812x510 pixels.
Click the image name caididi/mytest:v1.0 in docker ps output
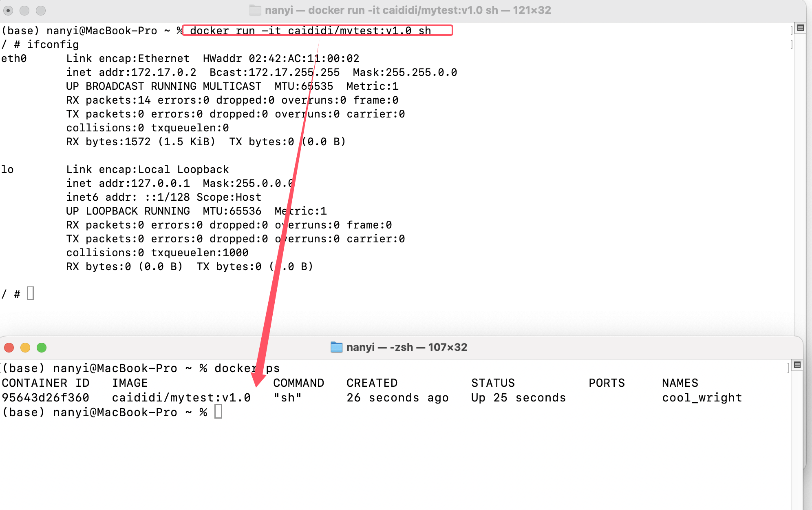tap(181, 397)
